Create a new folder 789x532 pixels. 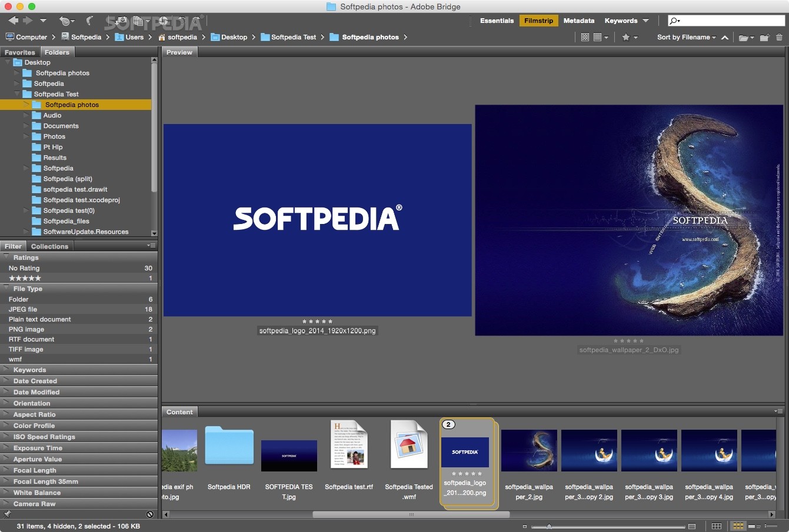[x=764, y=38]
